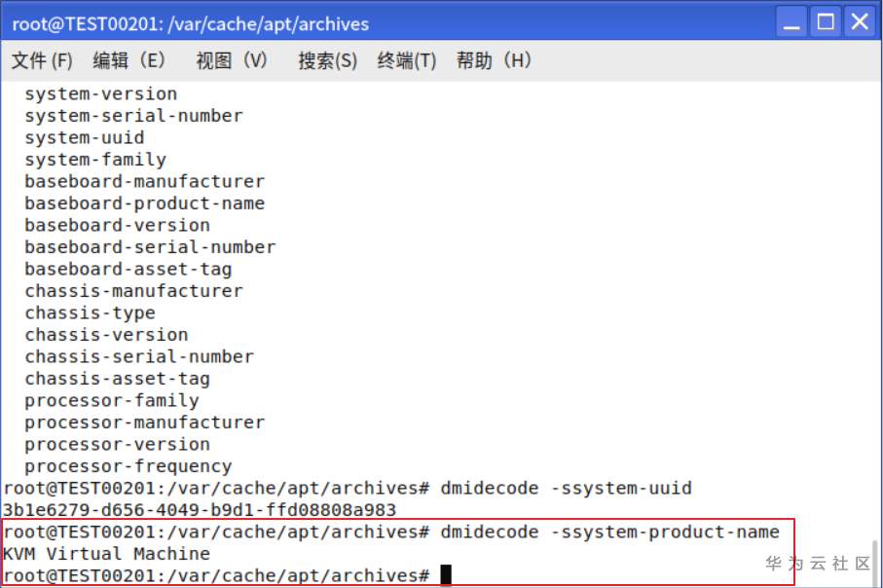Viewport: 883px width, 588px height.
Task: Click the dmidecode -ssystem-product-name command text
Action: pyautogui.click(x=609, y=532)
